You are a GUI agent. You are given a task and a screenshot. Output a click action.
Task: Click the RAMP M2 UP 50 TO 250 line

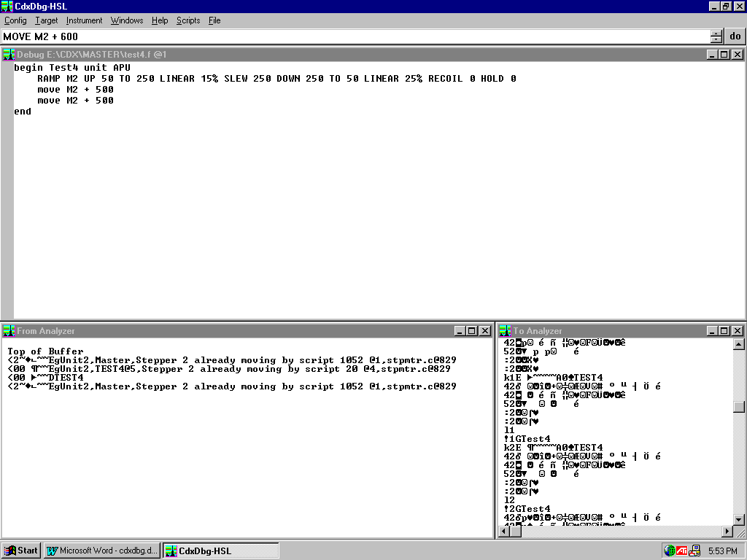[x=276, y=79]
